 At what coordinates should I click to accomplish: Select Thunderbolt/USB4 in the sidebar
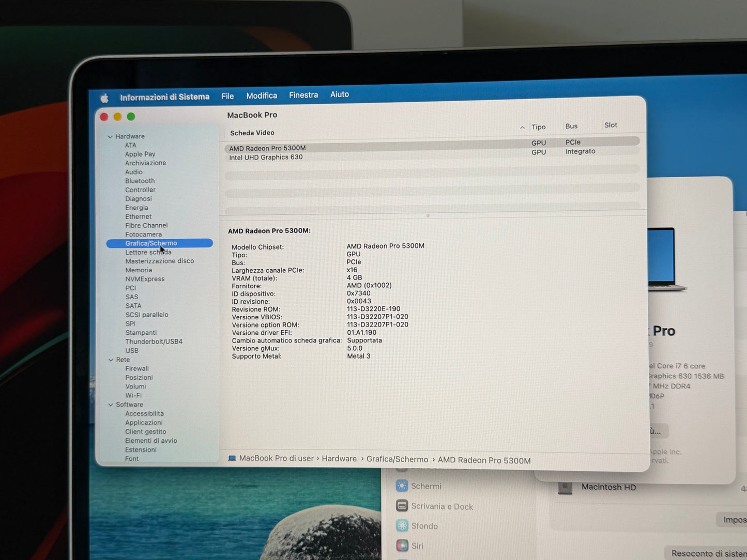154,341
